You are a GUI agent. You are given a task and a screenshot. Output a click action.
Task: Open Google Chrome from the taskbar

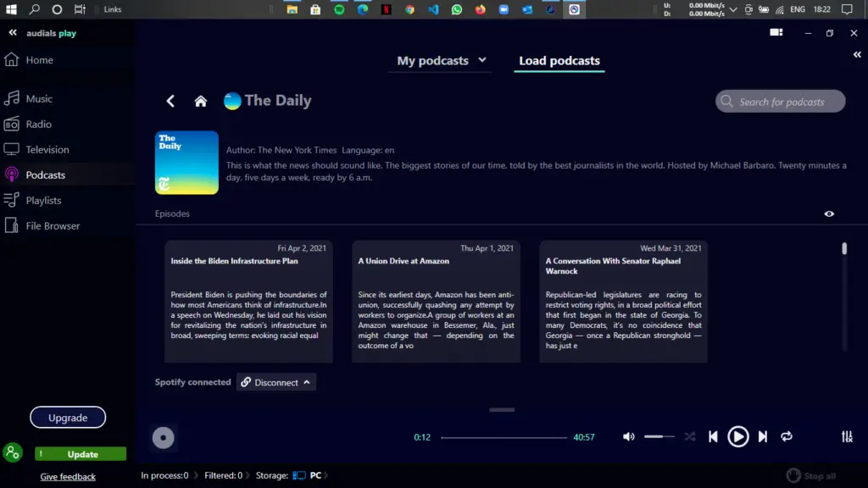[x=409, y=9]
